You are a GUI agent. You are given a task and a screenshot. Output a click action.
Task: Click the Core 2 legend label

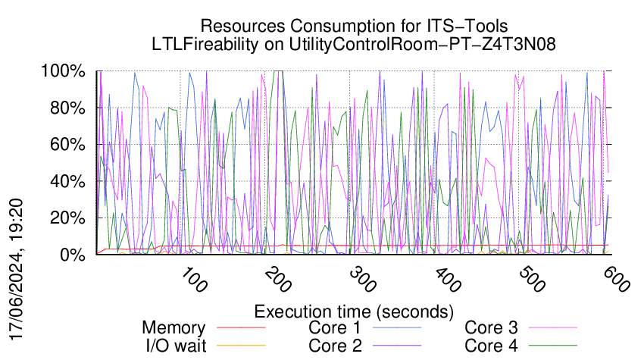click(x=335, y=346)
